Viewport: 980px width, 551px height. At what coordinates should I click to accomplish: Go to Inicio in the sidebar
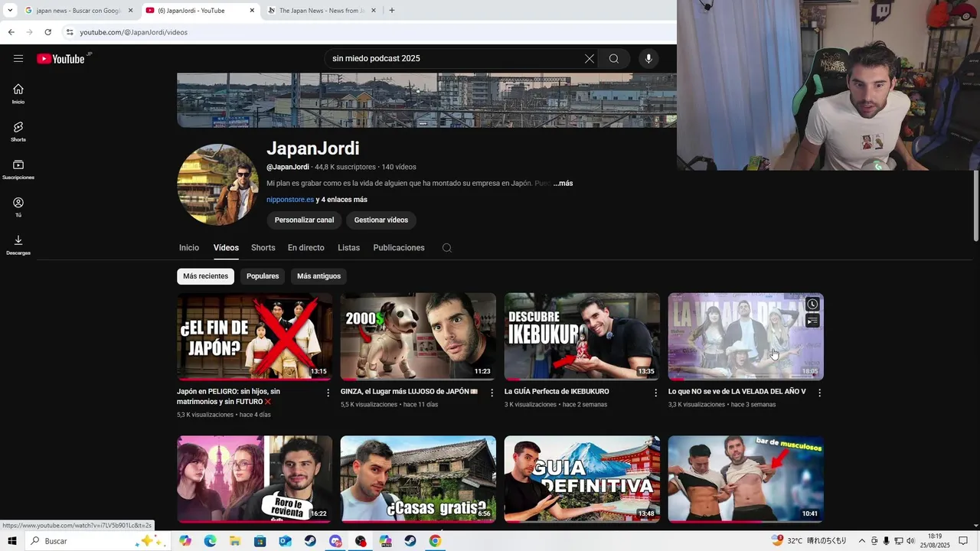(18, 94)
